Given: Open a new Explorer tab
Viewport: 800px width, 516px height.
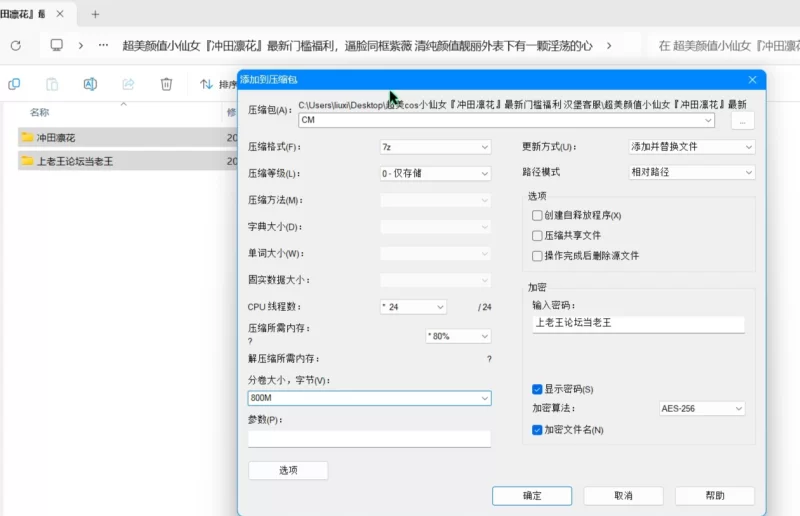Looking at the screenshot, I should (x=95, y=14).
